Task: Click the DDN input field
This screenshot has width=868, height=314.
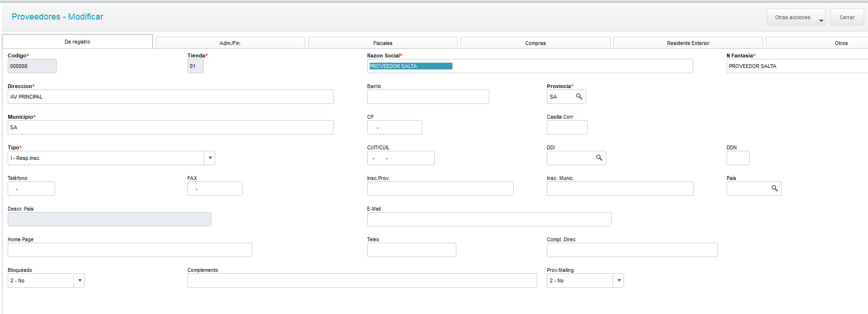Action: click(738, 158)
